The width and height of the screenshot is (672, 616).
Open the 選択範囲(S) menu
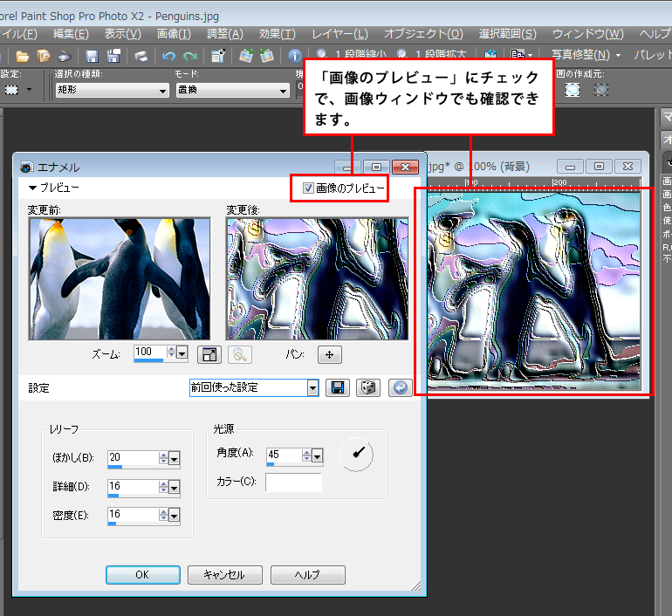click(x=507, y=34)
